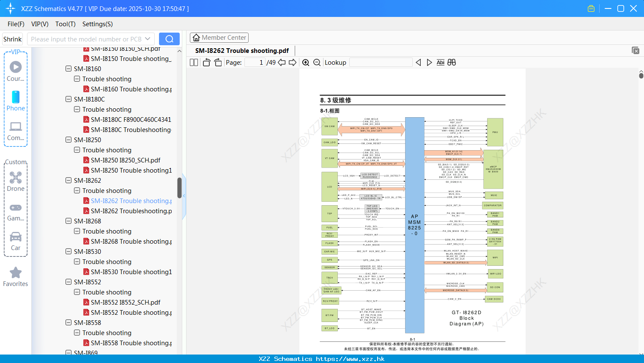This screenshot has width=644, height=363.
Task: Collapse the SM-I8262 tree node
Action: (x=69, y=180)
